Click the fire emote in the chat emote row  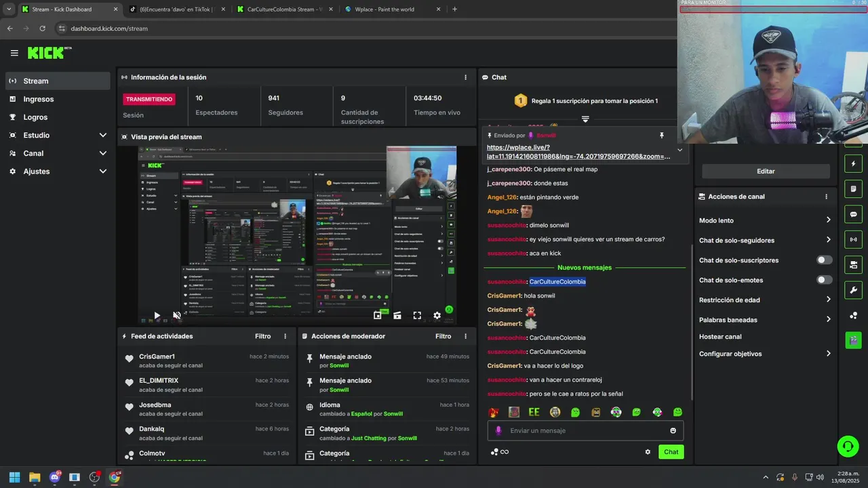[x=494, y=412]
